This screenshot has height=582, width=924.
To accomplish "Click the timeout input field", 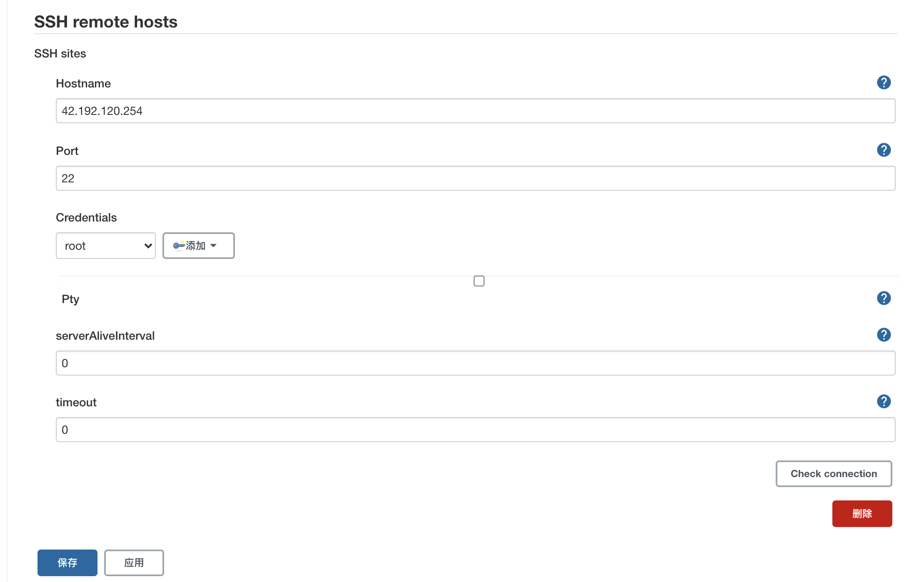I will click(x=475, y=429).
